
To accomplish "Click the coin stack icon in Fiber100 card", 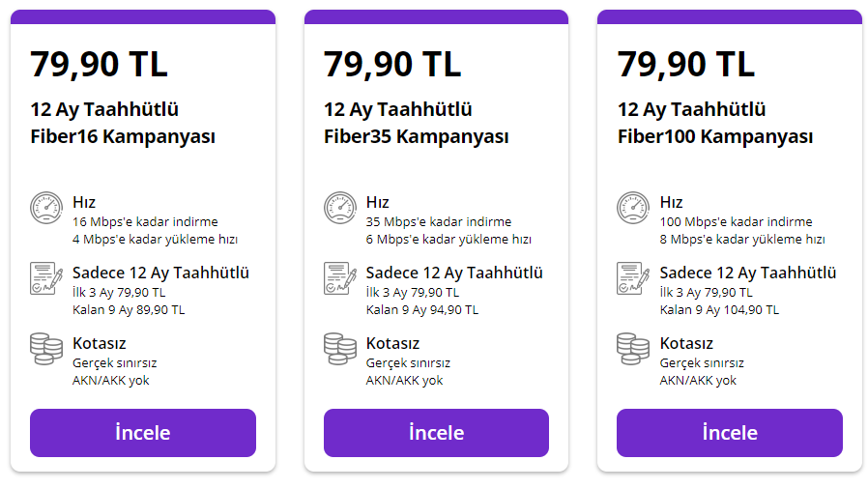I will 633,349.
